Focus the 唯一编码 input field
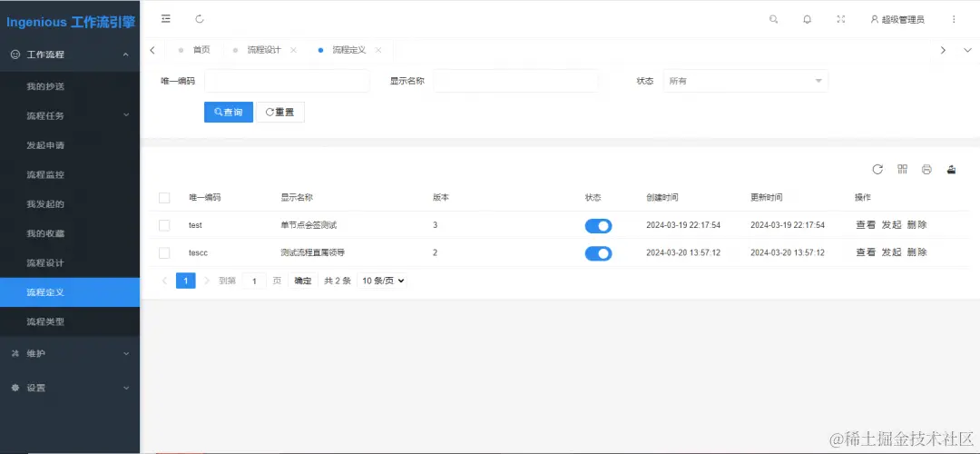This screenshot has height=454, width=980. tap(287, 81)
